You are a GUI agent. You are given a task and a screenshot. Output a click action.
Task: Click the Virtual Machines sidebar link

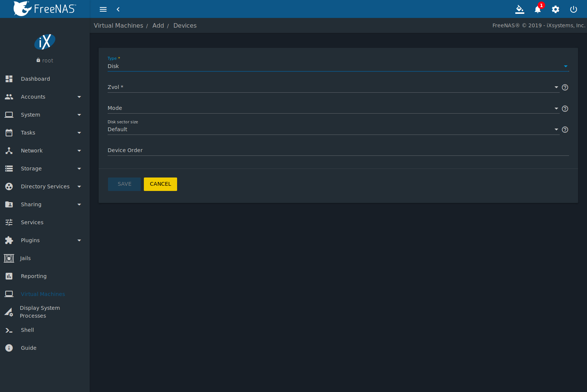[43, 294]
